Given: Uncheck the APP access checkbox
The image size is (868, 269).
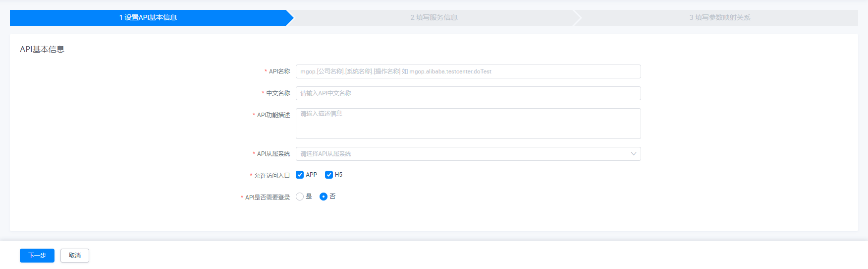Looking at the screenshot, I should [x=300, y=175].
